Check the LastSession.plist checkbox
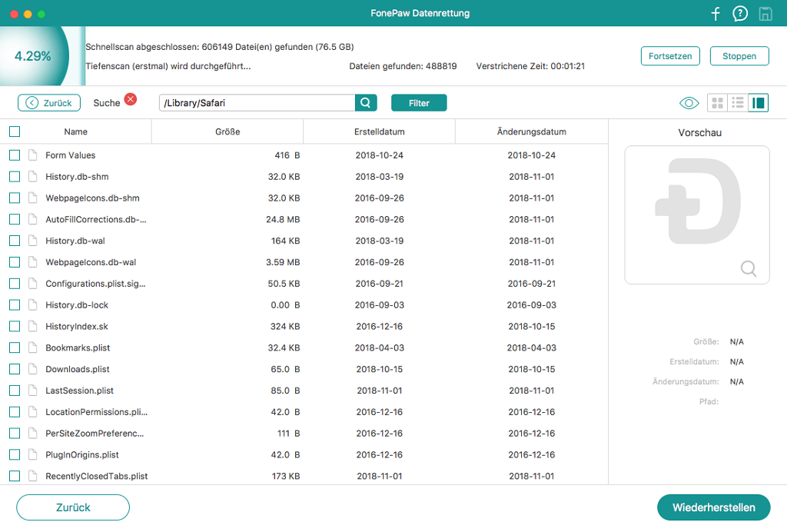 (x=15, y=391)
